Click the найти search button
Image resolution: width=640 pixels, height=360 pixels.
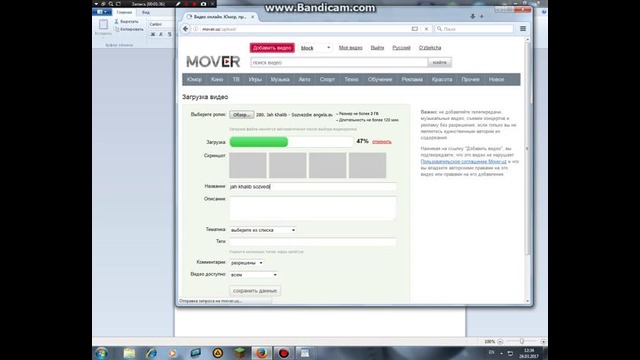tap(440, 62)
